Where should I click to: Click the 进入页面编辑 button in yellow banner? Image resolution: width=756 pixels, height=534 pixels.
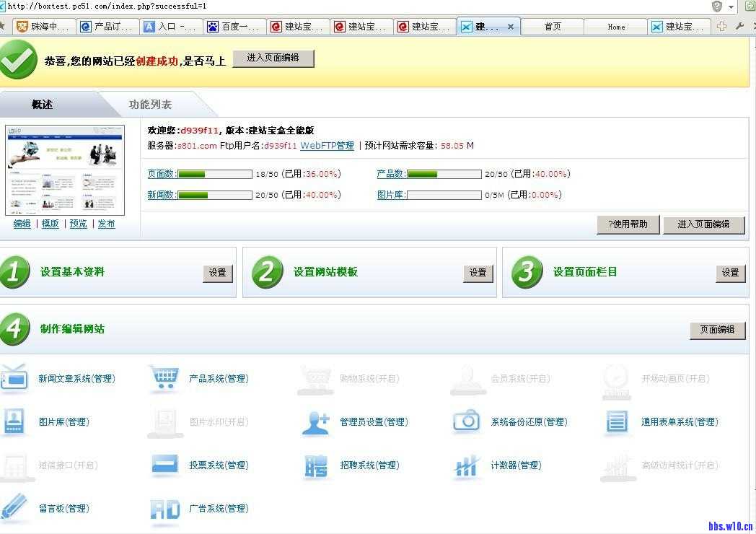click(273, 58)
